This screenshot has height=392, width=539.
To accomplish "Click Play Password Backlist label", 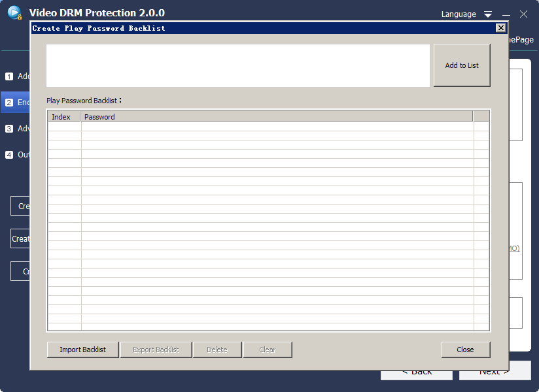I will click(84, 101).
